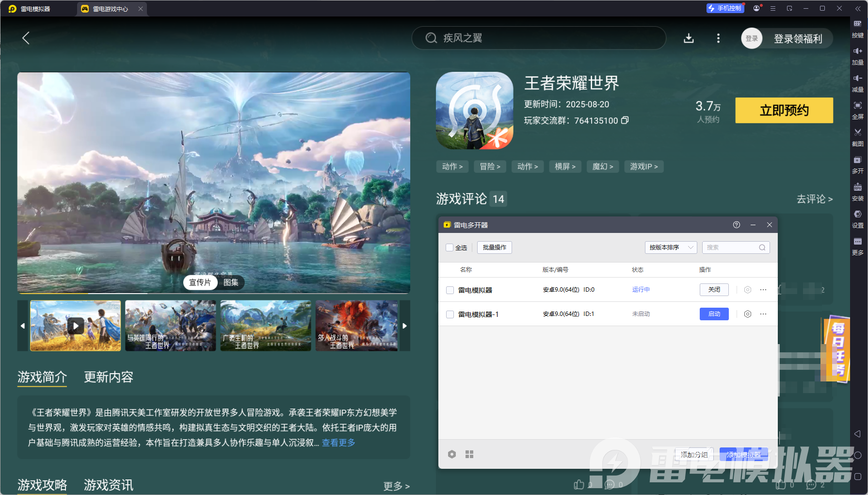Viewport: 868px width, 495px height.
Task: Play the promotional video thumbnail
Action: (75, 326)
